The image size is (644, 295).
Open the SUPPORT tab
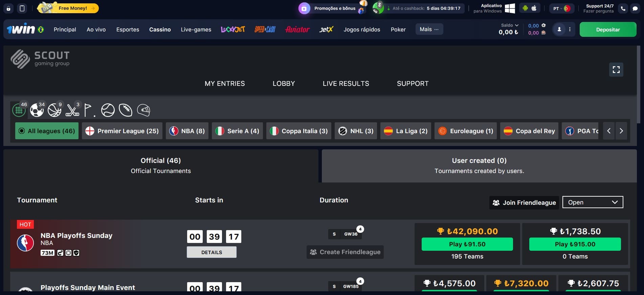(x=413, y=83)
